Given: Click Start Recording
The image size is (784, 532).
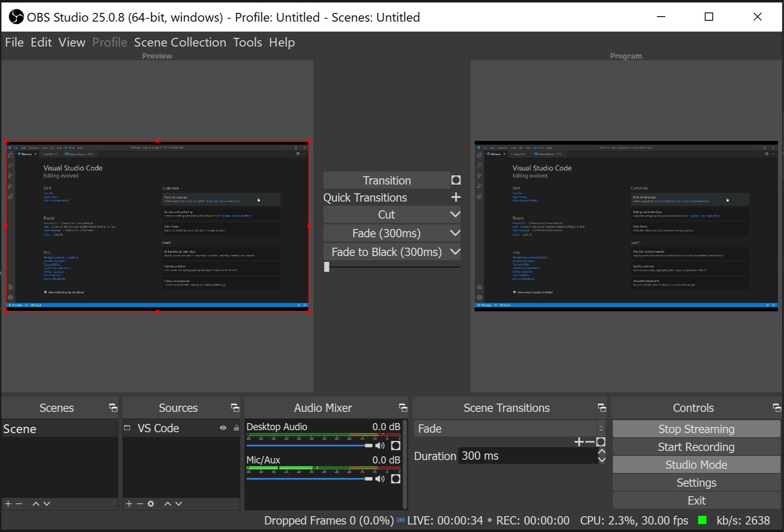Looking at the screenshot, I should pyautogui.click(x=696, y=447).
